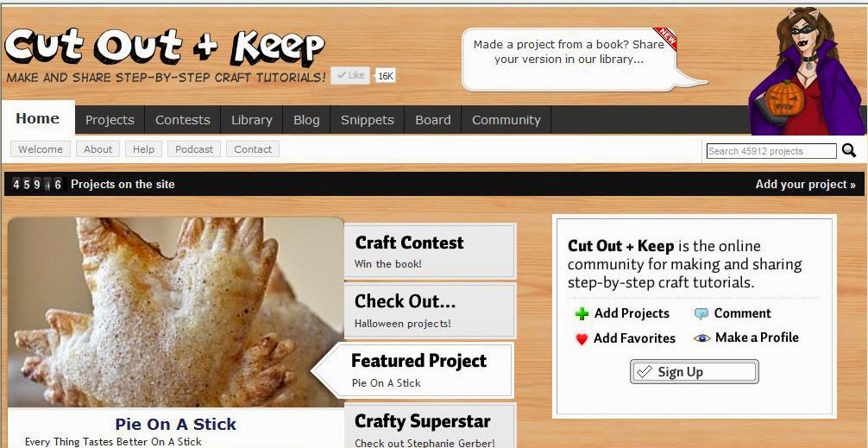The image size is (868, 448).
Task: Click the Halloween mascot with pumpkin
Action: coord(807,72)
